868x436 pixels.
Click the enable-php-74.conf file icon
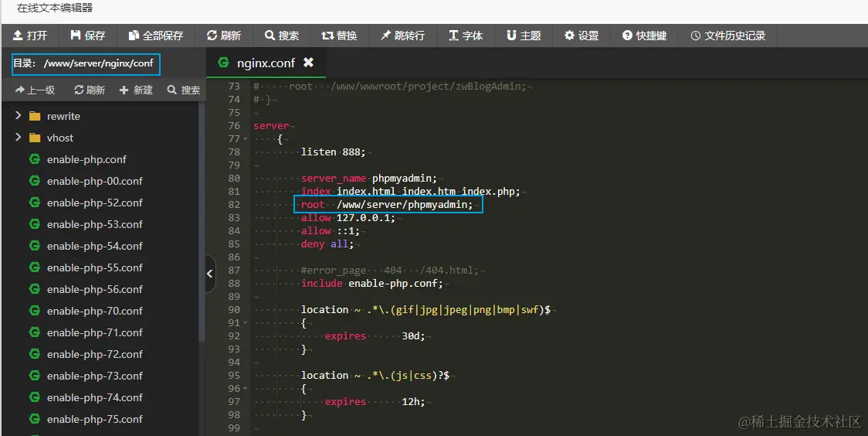34,397
